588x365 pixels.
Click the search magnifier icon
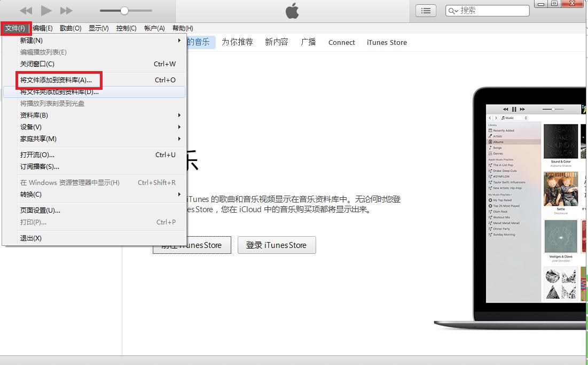click(x=453, y=11)
